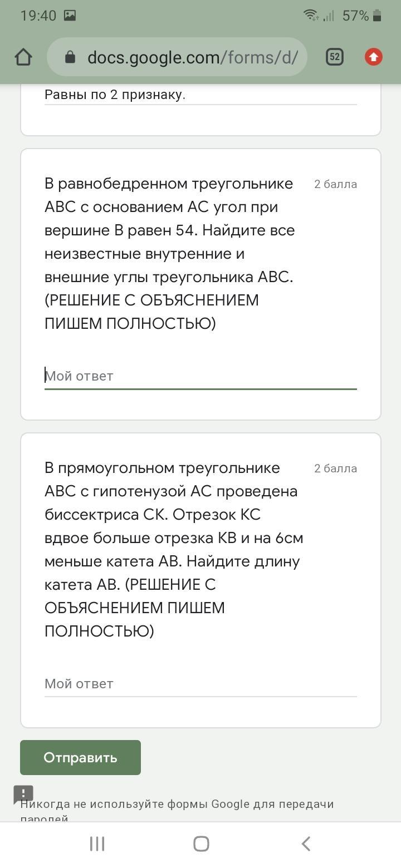
Task: Tap the feedback exclamation icon
Action: click(23, 794)
